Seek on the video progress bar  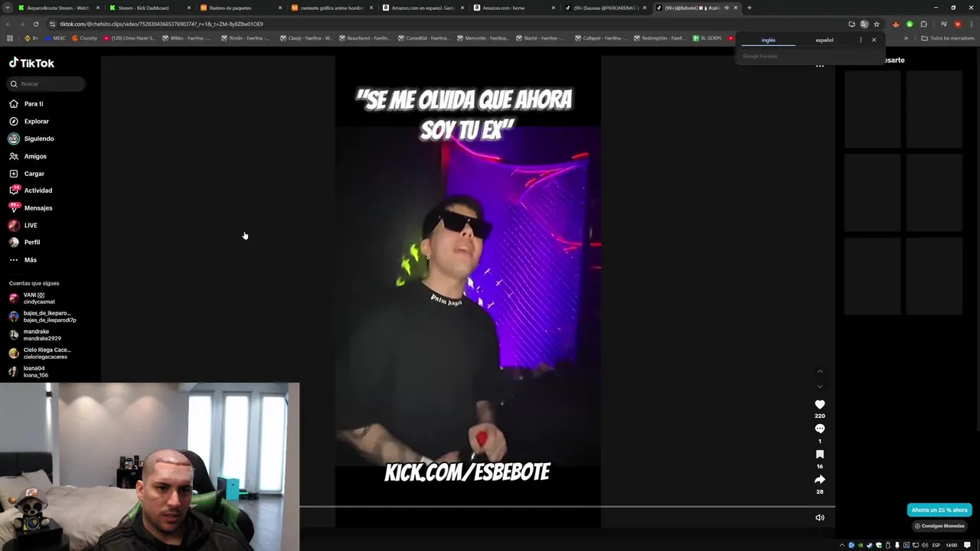pos(567,506)
